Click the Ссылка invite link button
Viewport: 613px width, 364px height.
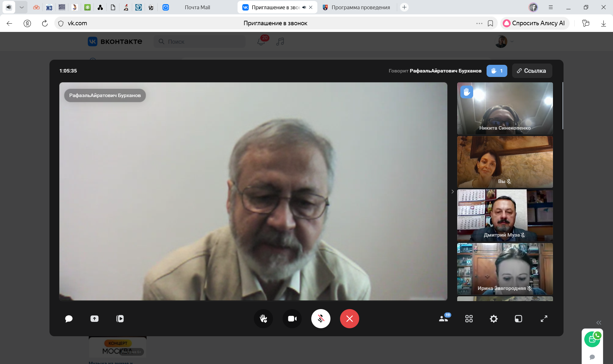(532, 71)
